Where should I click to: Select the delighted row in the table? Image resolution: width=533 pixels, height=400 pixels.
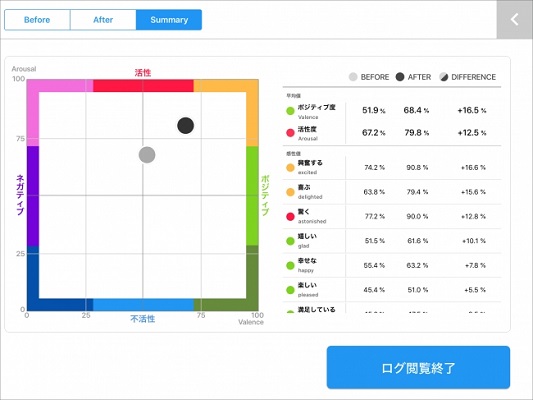click(392, 192)
